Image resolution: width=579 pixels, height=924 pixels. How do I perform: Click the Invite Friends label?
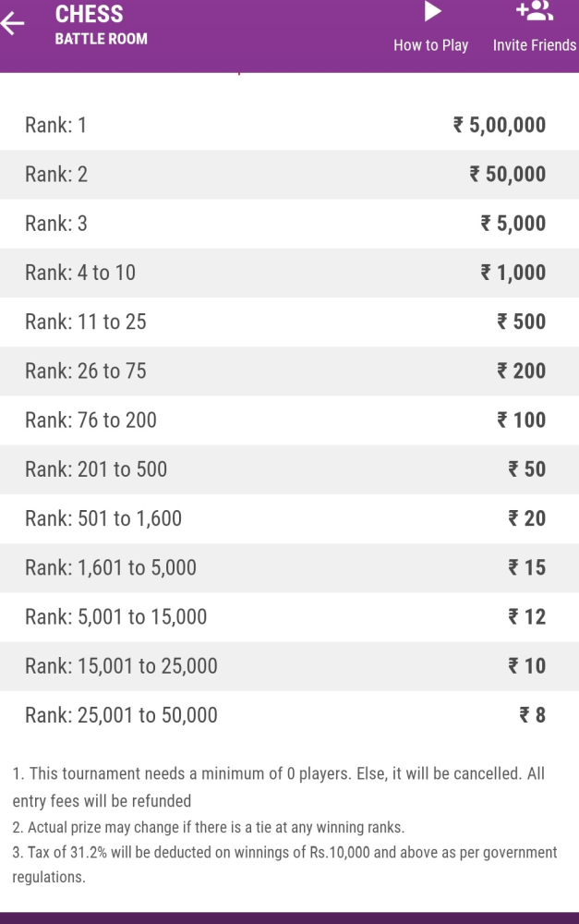click(535, 45)
